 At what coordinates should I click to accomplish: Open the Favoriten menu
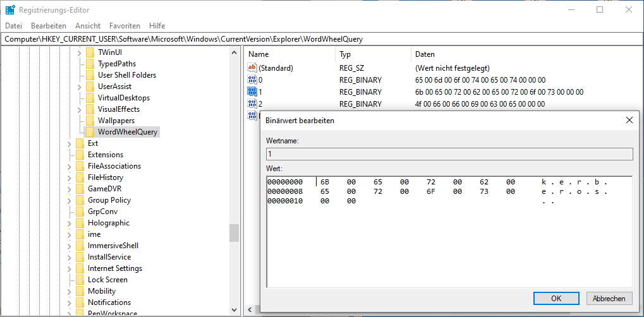tap(125, 26)
